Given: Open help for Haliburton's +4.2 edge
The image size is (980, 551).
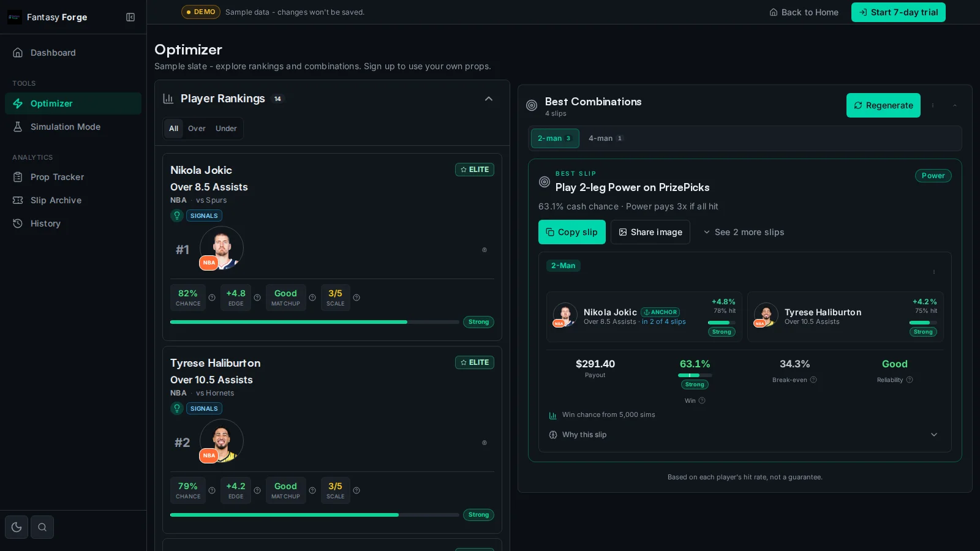Looking at the screenshot, I should [x=257, y=490].
